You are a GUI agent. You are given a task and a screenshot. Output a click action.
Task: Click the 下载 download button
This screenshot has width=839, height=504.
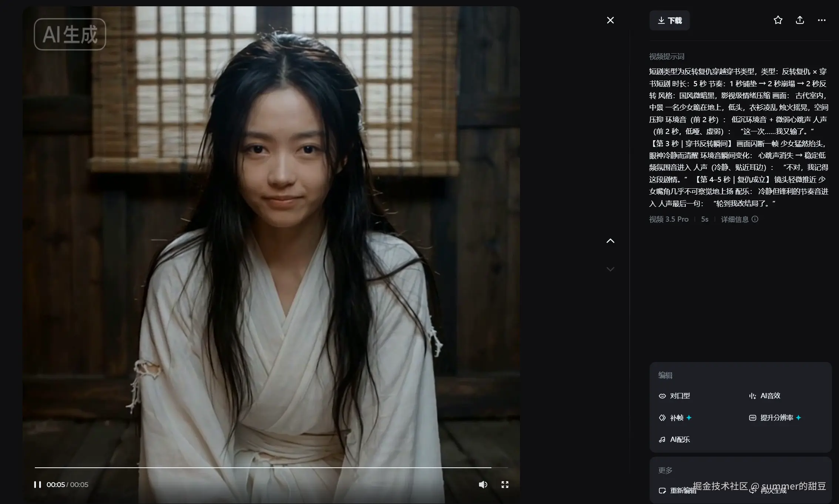(x=669, y=20)
